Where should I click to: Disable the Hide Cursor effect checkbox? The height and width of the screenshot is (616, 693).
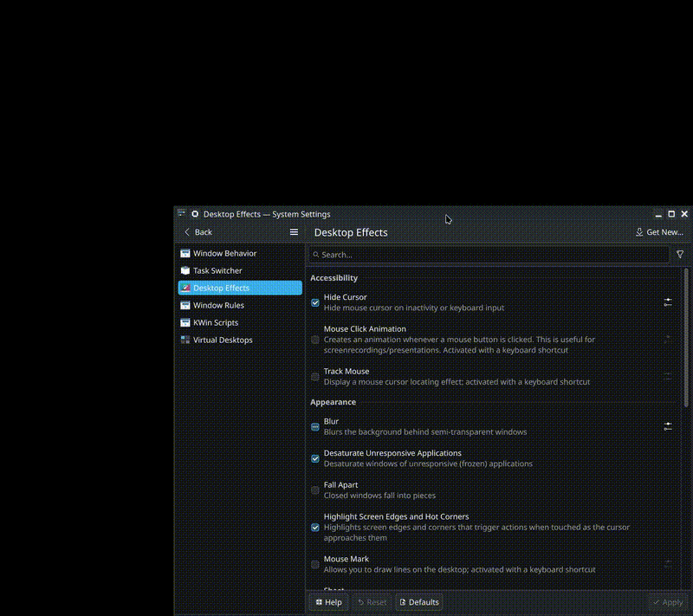pyautogui.click(x=315, y=302)
